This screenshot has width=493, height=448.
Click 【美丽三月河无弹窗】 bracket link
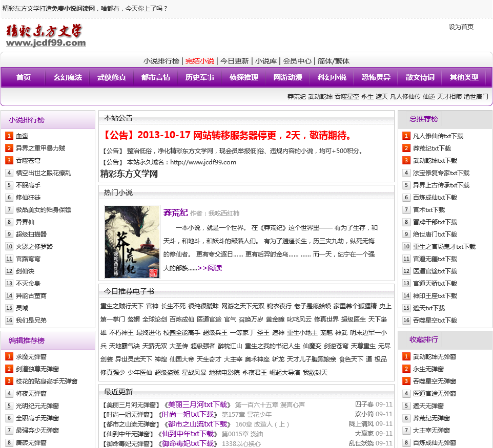131,404
